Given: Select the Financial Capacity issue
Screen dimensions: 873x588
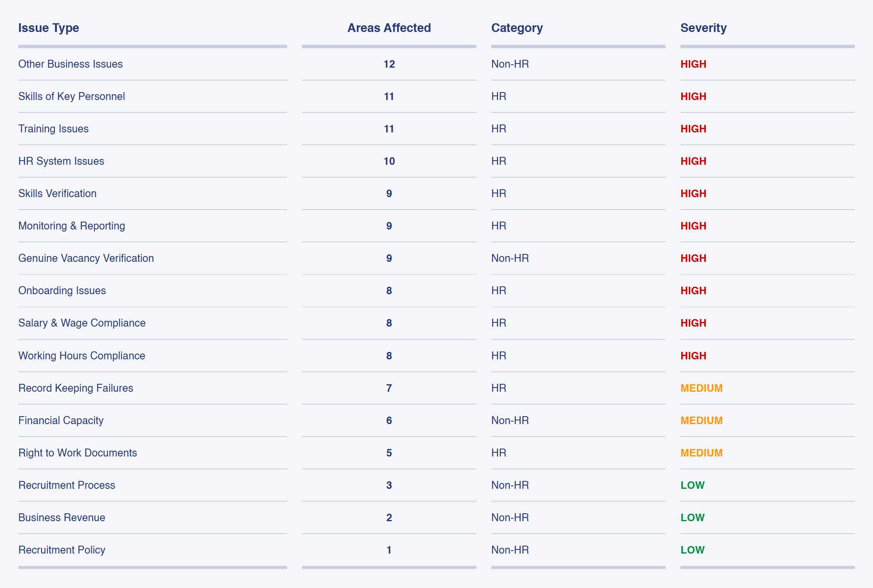Looking at the screenshot, I should [x=61, y=420].
